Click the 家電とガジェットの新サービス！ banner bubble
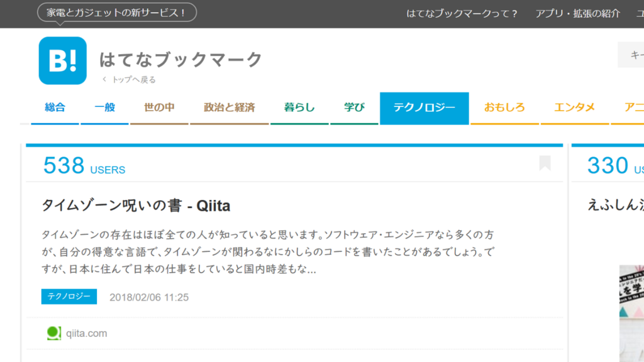644x362 pixels. click(116, 13)
